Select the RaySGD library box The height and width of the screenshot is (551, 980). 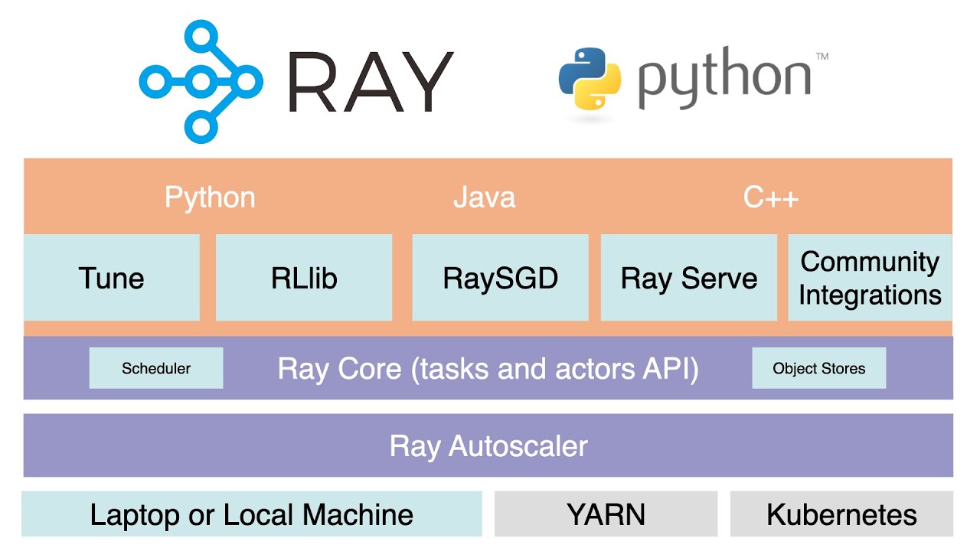point(500,277)
